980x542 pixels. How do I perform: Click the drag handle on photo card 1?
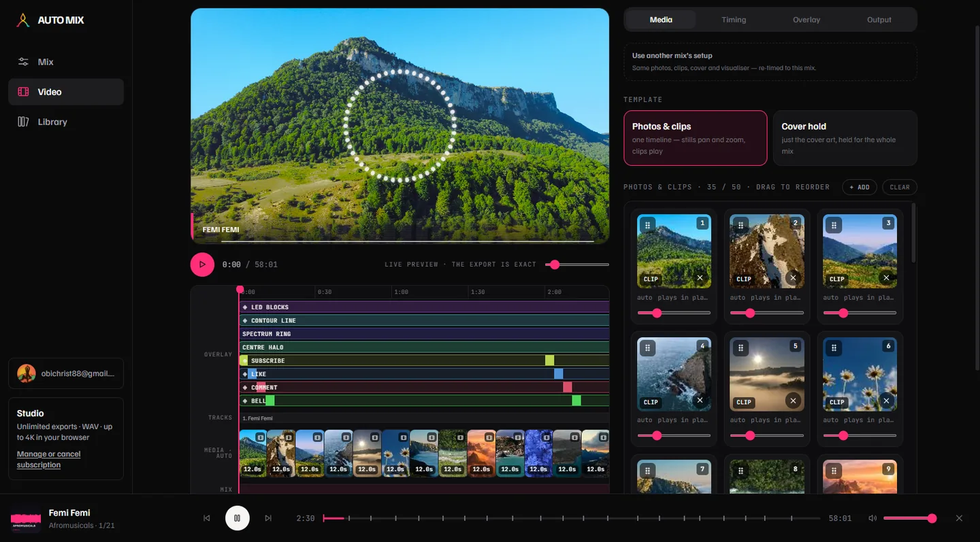[x=647, y=224]
